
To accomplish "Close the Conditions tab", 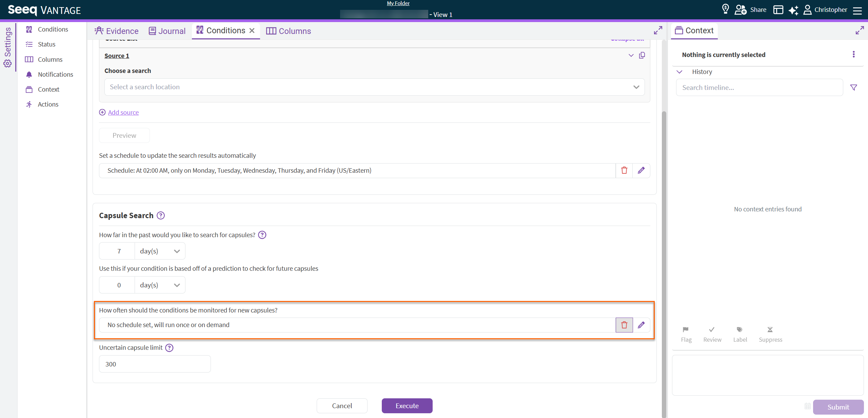I will [252, 31].
